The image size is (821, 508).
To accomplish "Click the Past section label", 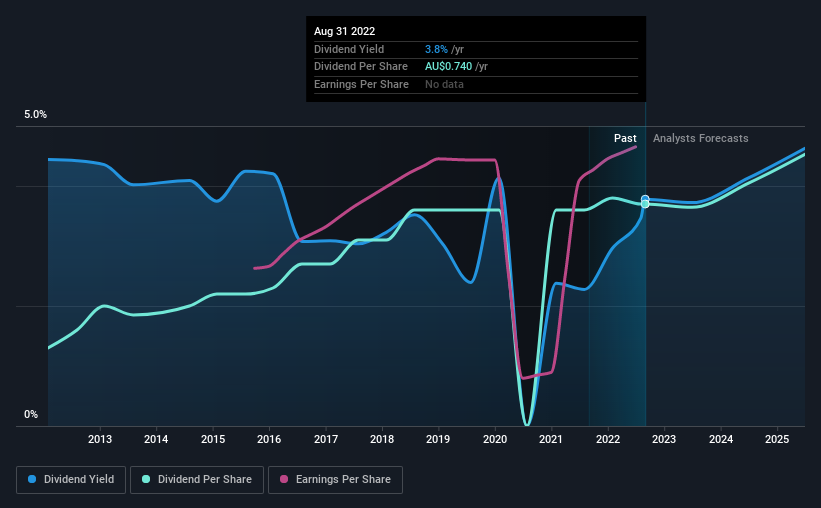I will [x=625, y=138].
